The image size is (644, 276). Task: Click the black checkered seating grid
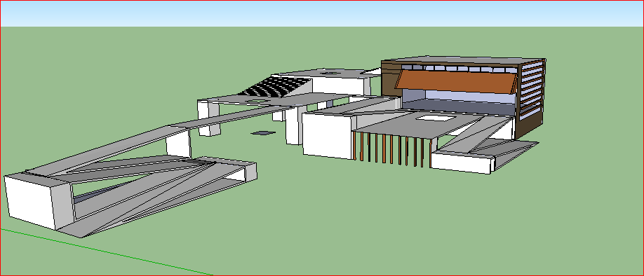tap(274, 87)
